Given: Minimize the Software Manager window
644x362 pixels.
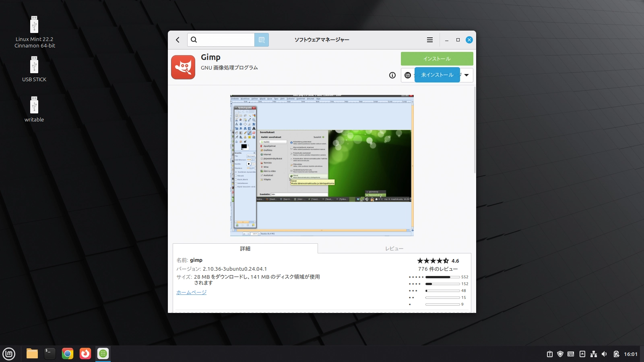Looking at the screenshot, I should [447, 40].
